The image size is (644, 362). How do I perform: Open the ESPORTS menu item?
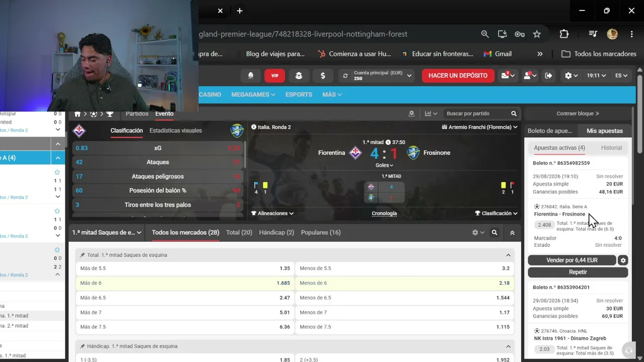299,95
